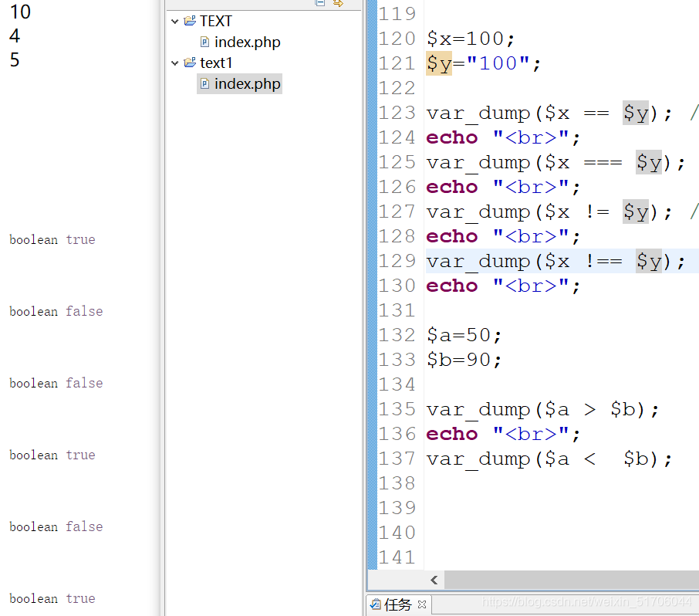The height and width of the screenshot is (616, 699).
Task: Click the output value 4 in browser pane
Action: point(15,36)
